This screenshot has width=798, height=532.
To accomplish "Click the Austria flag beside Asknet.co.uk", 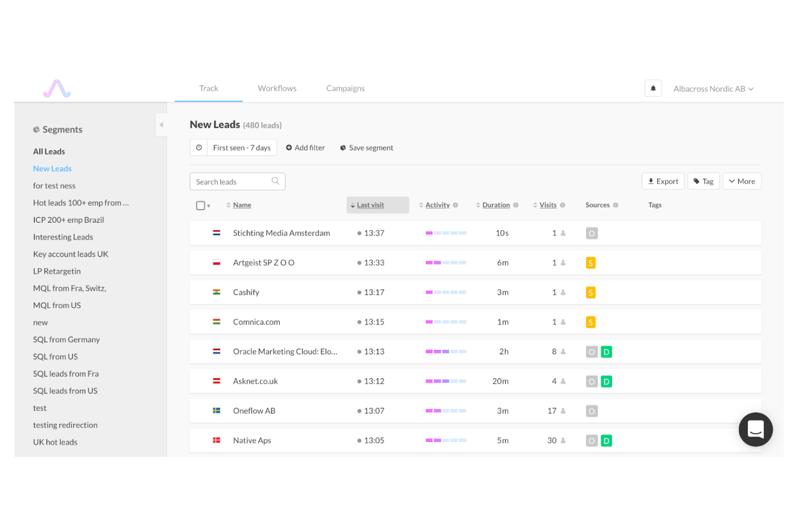I will click(x=216, y=381).
